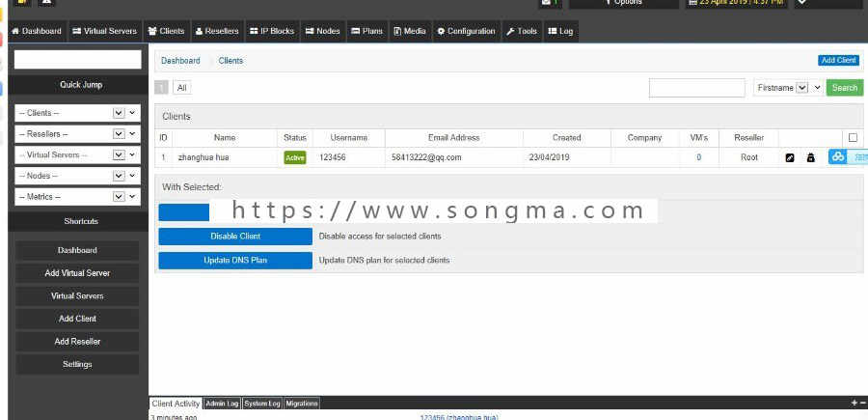Click Virtual Servers in the Shortcuts sidebar

click(77, 295)
